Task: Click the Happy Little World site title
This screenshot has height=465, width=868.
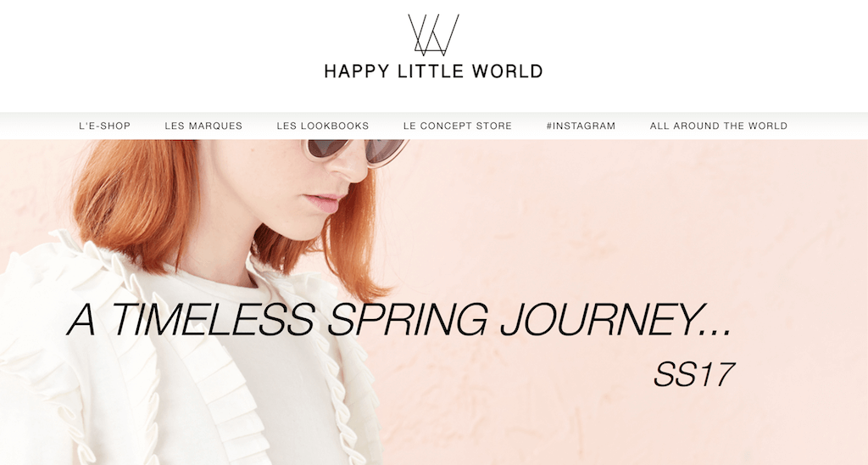Action: [x=433, y=71]
